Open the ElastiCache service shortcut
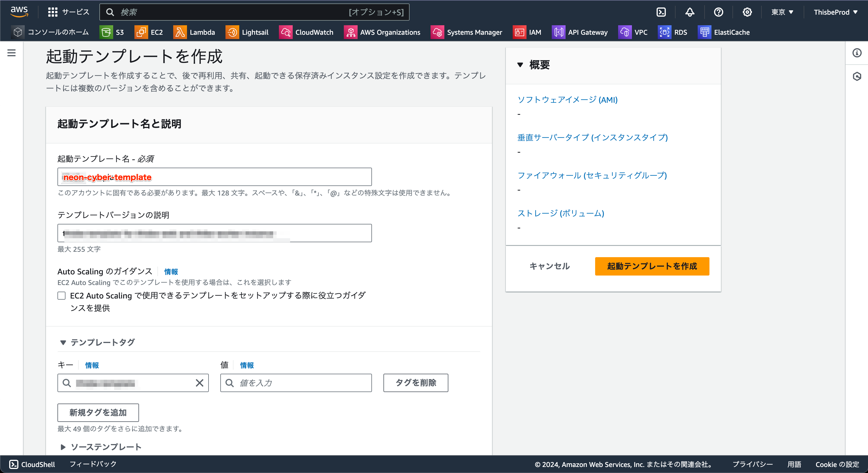Image resolution: width=868 pixels, height=473 pixels. click(724, 32)
